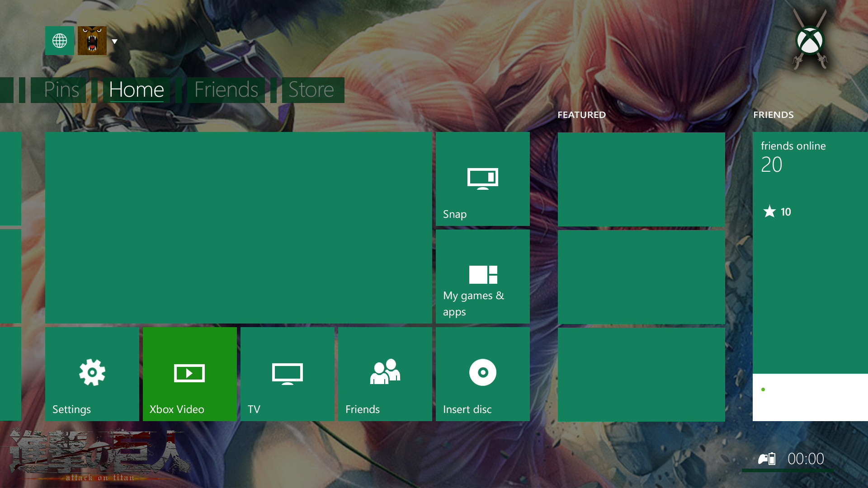Select the large main featured tile
Screen dimensions: 868x488
[x=238, y=227]
